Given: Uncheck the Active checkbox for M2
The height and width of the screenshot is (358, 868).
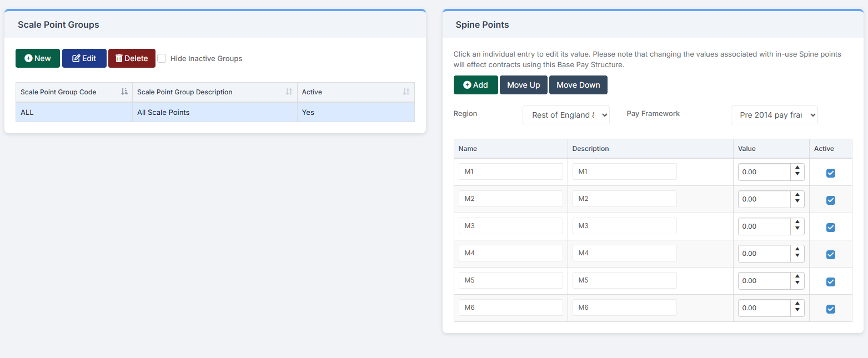Looking at the screenshot, I should (830, 200).
